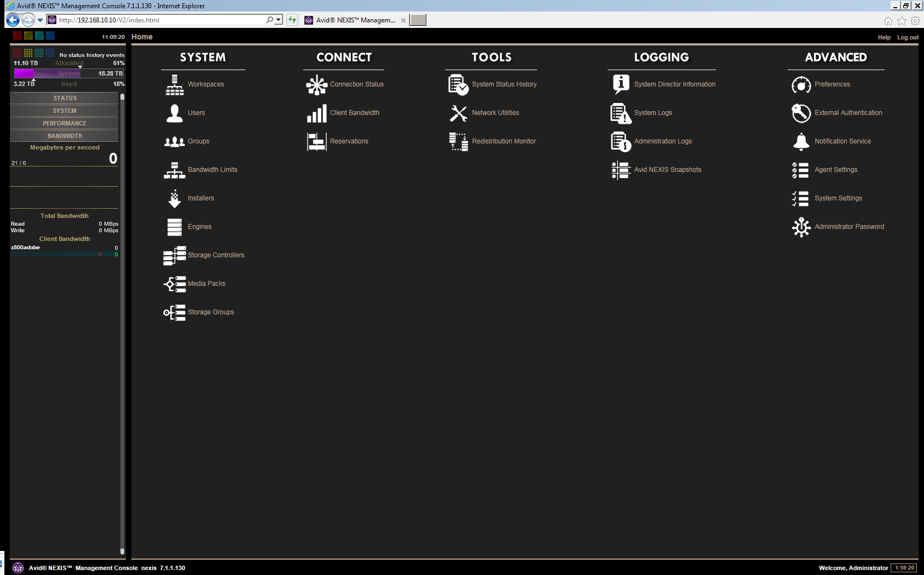
Task: Open the Users icon
Action: pos(175,113)
